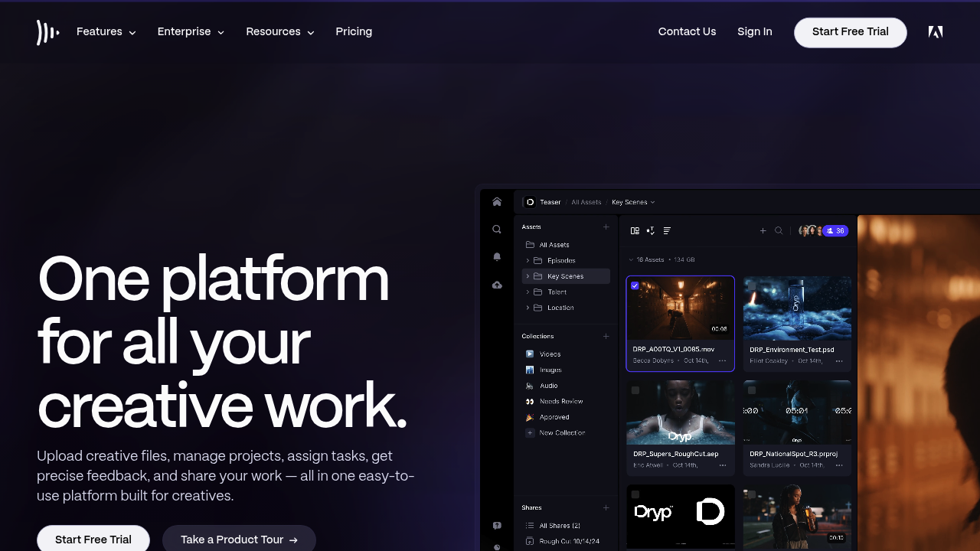The height and width of the screenshot is (551, 980).
Task: Select the grid view icon above the assets
Action: 635,230
